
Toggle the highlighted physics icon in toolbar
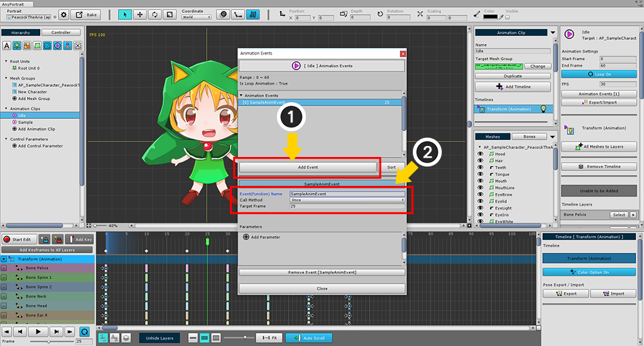[x=253, y=15]
